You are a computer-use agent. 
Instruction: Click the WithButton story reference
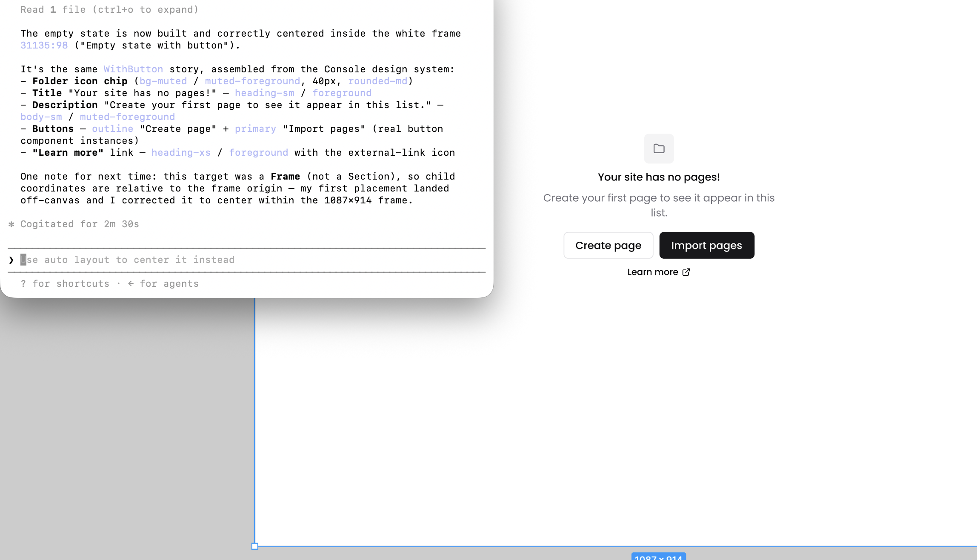click(133, 69)
